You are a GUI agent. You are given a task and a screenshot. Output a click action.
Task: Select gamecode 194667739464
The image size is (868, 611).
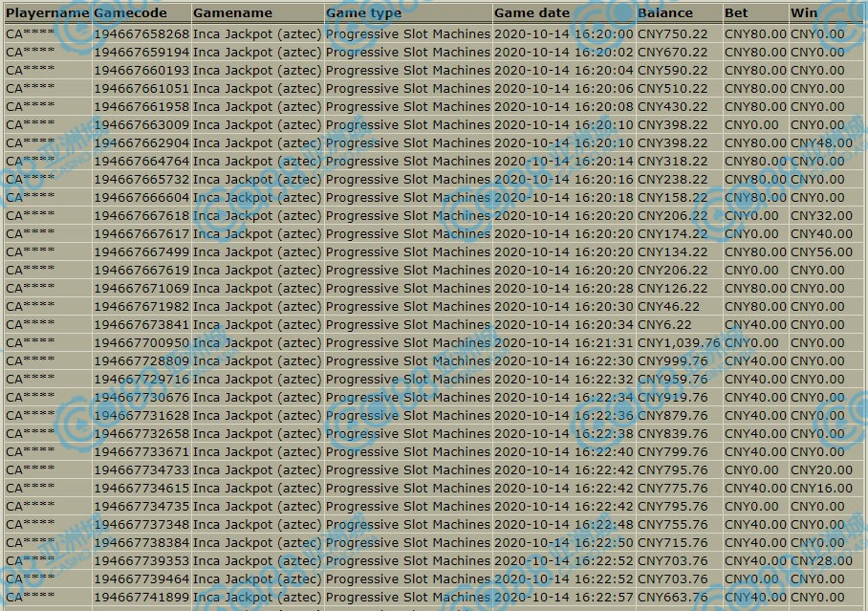(x=141, y=578)
